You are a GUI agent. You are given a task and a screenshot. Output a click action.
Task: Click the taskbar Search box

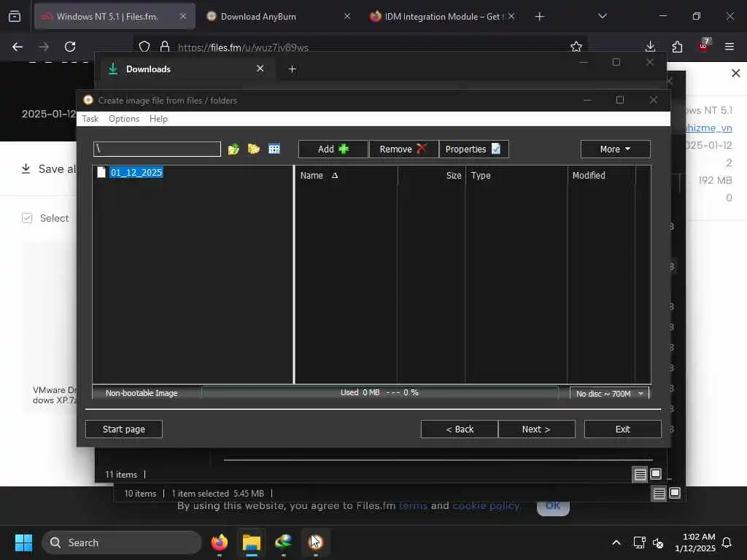122,542
